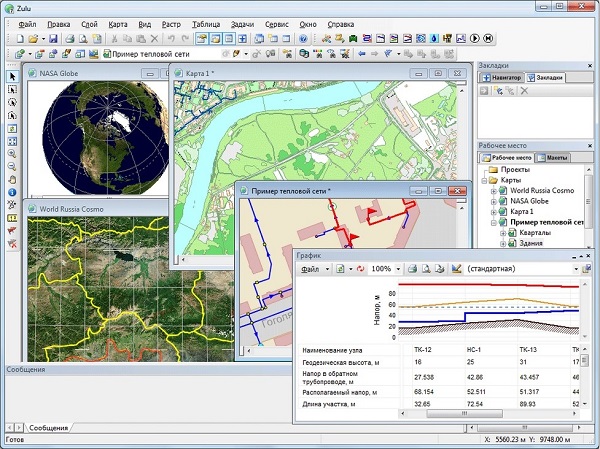600x449 pixels.
Task: Activate the zoom in magnifier tool
Action: (x=11, y=153)
